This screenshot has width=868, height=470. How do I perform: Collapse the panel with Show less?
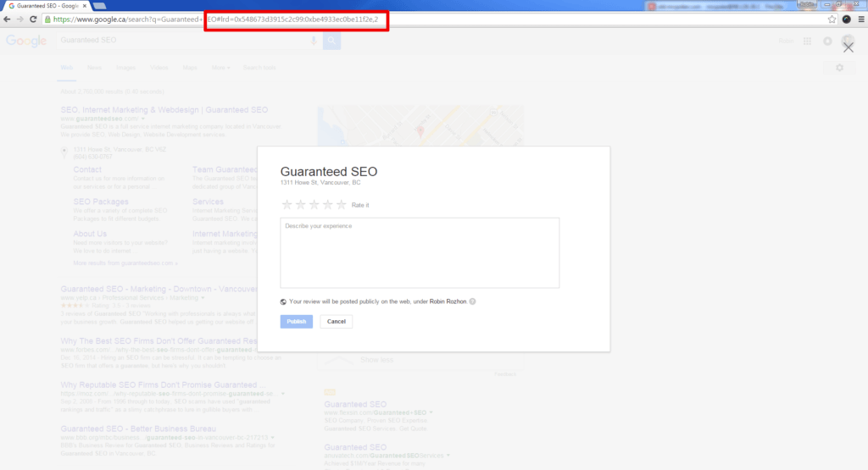coord(376,360)
